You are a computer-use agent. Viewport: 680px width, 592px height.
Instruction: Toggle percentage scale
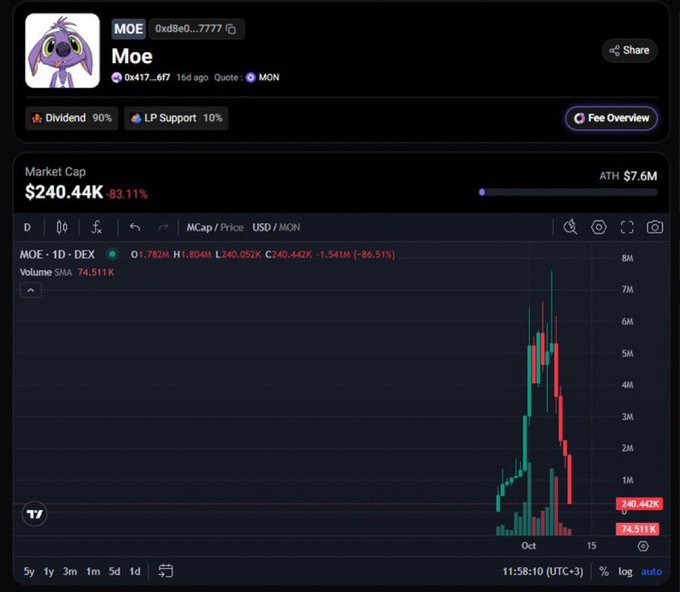604,572
